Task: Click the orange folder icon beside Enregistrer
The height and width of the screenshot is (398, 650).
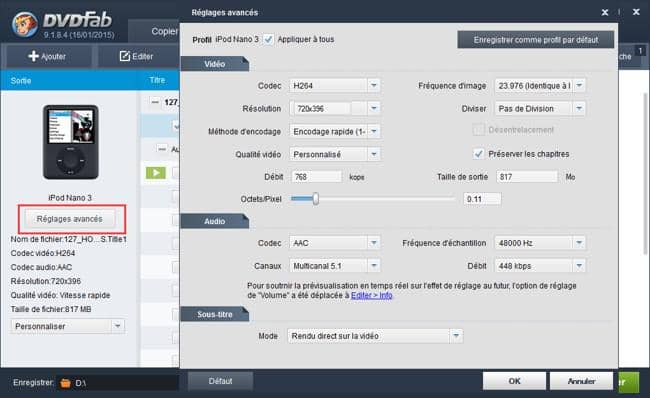Action: [65, 383]
